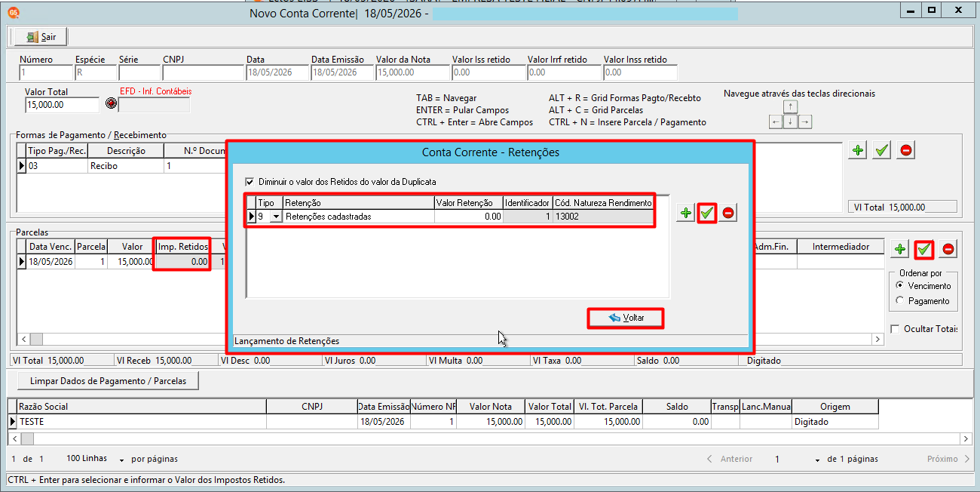This screenshot has width=980, height=492.
Task: Click the Valor Iss retido field
Action: 488,72
